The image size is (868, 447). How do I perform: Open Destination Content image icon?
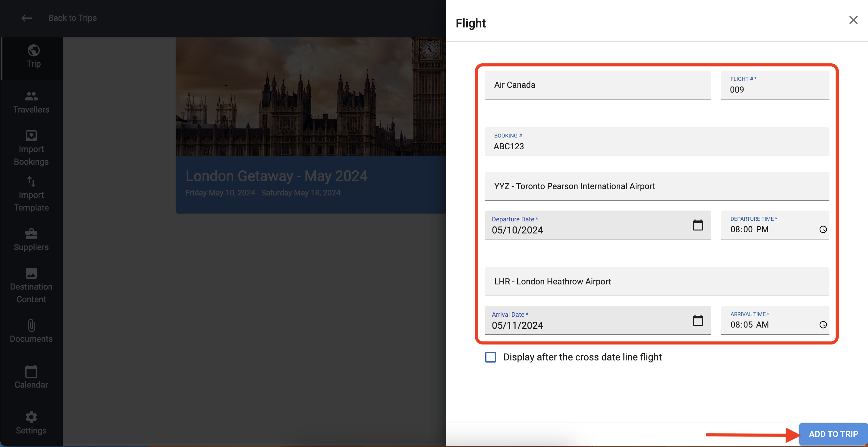[31, 273]
